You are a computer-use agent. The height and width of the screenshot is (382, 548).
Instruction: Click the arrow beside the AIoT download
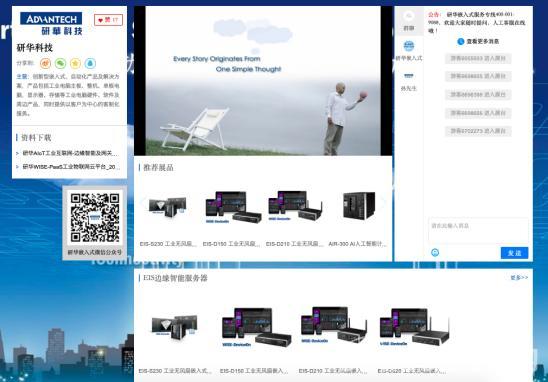[x=17, y=153]
